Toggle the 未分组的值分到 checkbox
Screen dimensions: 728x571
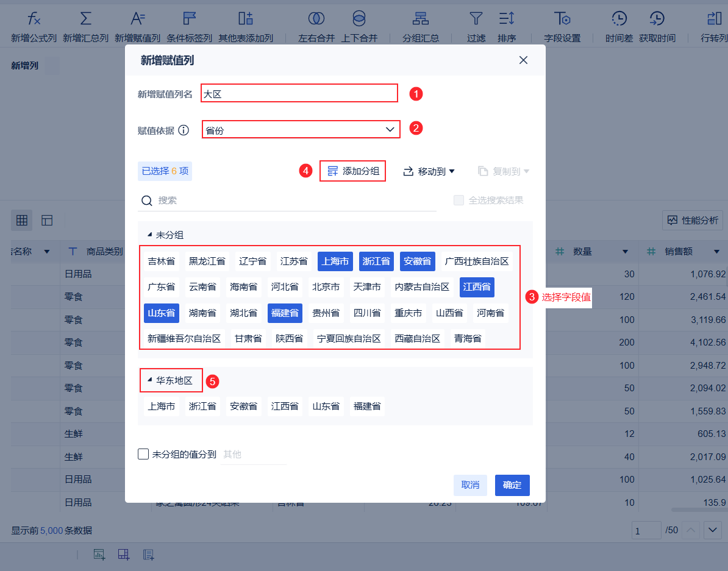click(143, 454)
